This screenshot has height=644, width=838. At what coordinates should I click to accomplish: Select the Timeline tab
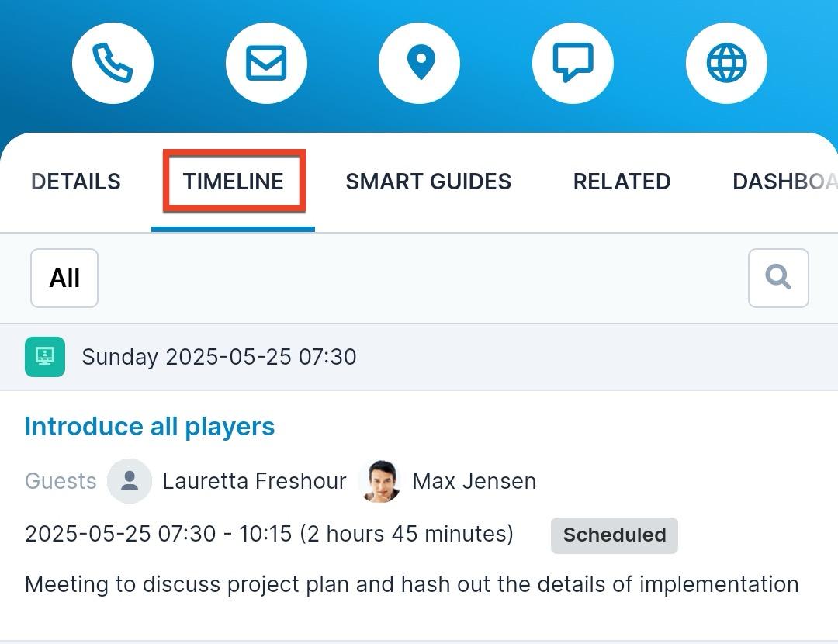234,182
